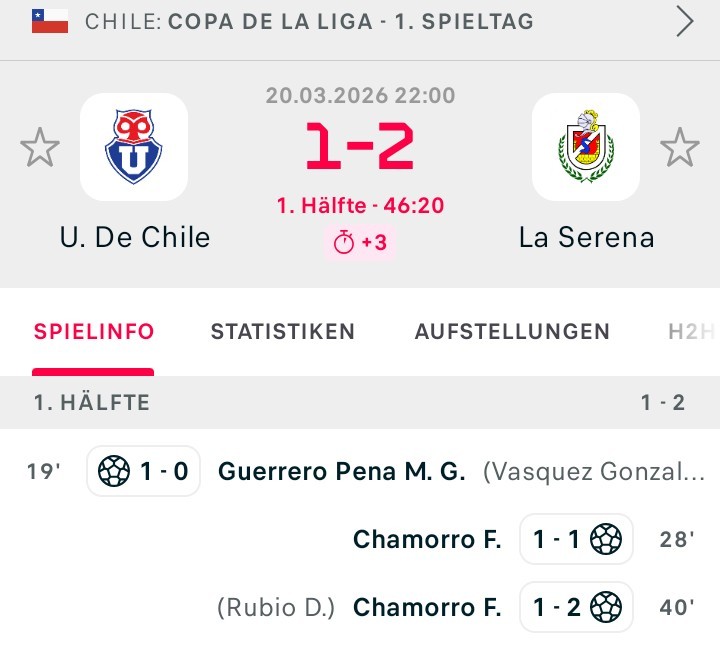720x649 pixels.
Task: Open Chamorro F. at 28 minutes
Action: (427, 540)
